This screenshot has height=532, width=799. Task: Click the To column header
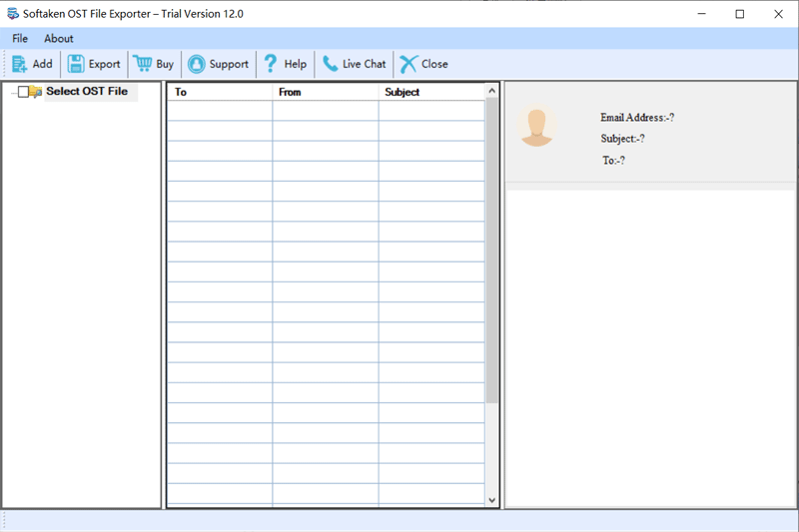pyautogui.click(x=219, y=92)
